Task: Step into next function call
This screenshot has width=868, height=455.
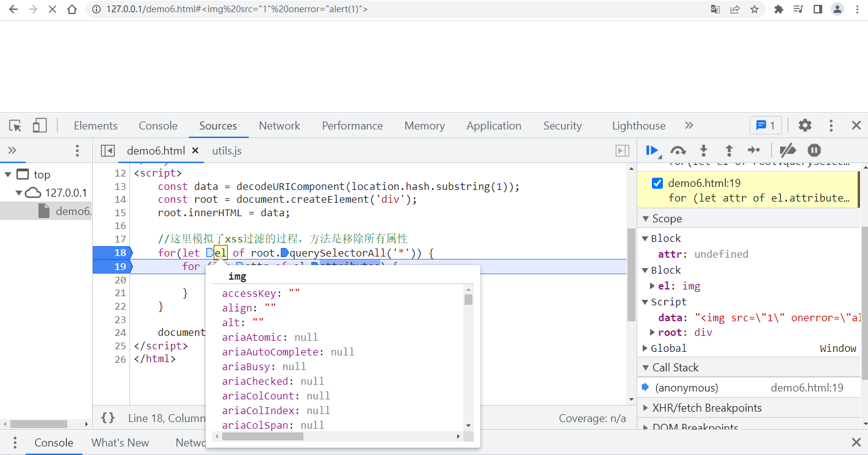Action: (703, 150)
